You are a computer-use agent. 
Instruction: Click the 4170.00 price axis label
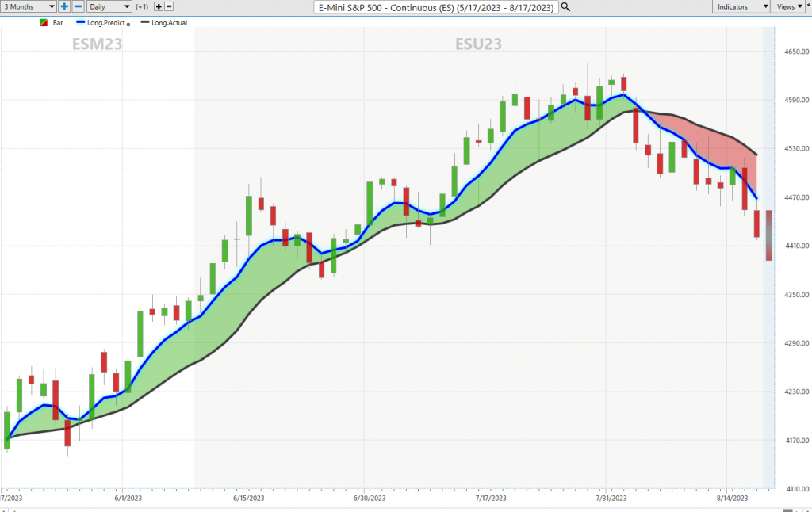click(796, 441)
